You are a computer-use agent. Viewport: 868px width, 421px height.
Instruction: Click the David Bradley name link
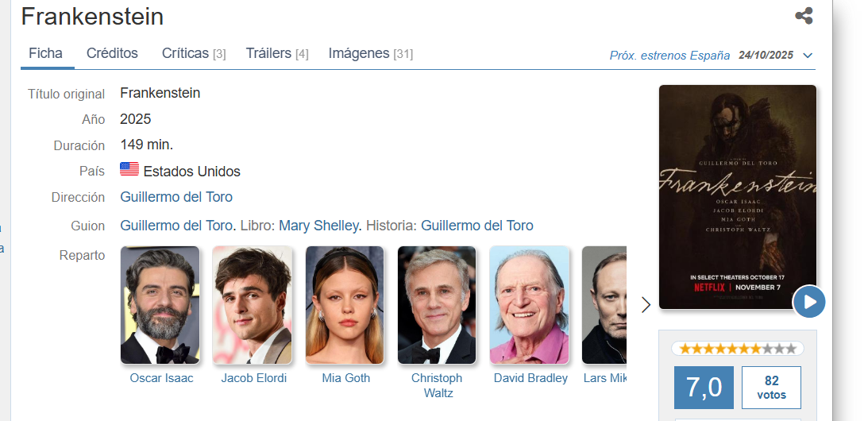[x=530, y=378]
